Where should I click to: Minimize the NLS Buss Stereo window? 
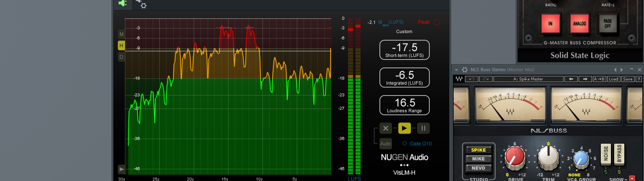631,69
